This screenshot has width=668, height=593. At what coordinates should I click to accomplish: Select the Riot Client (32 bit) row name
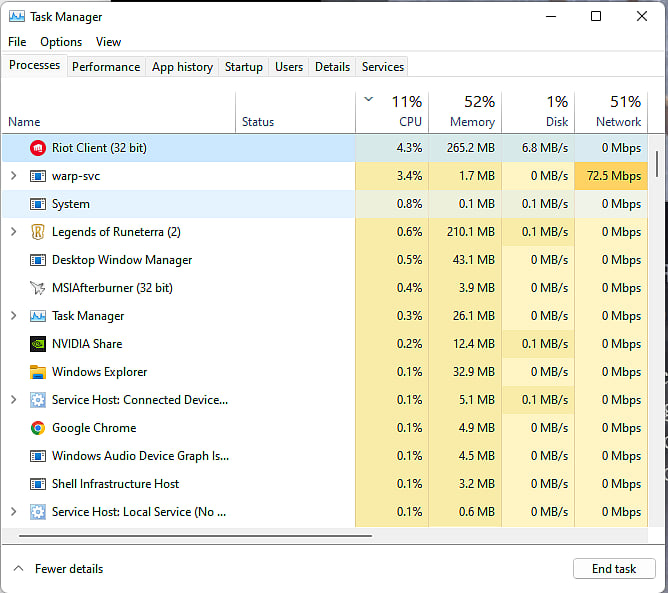pos(99,148)
